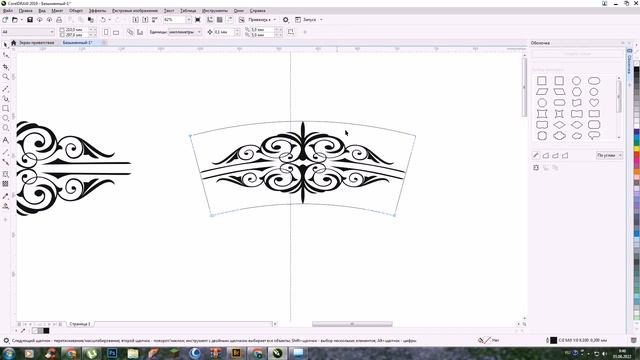Open the Object (Объект) menu
The width and height of the screenshot is (640, 360).
pos(76,11)
